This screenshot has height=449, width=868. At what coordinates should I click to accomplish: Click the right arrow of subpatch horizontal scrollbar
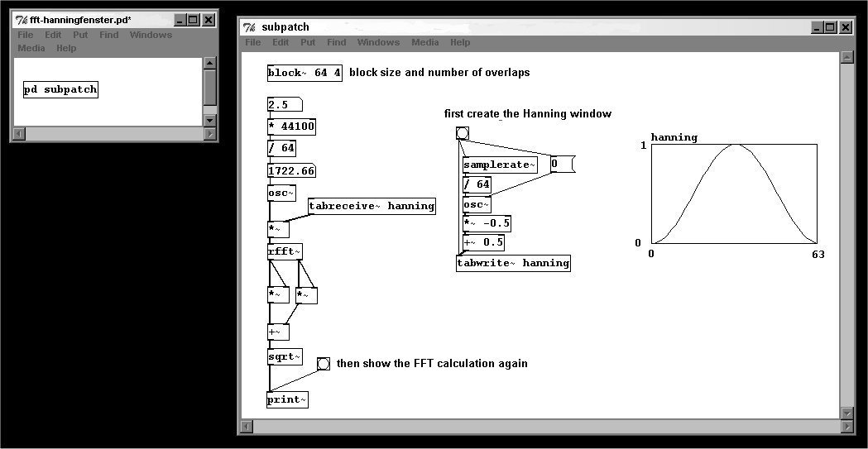pos(847,426)
